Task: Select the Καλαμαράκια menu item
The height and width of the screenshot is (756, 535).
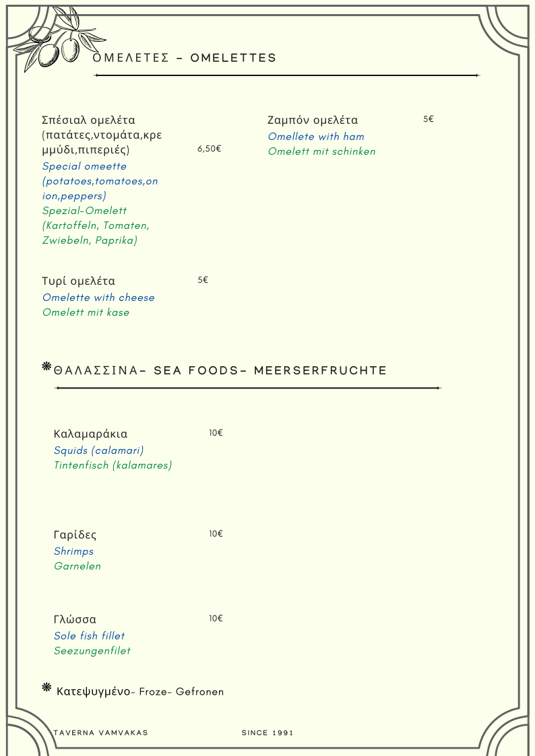Action: (x=90, y=434)
